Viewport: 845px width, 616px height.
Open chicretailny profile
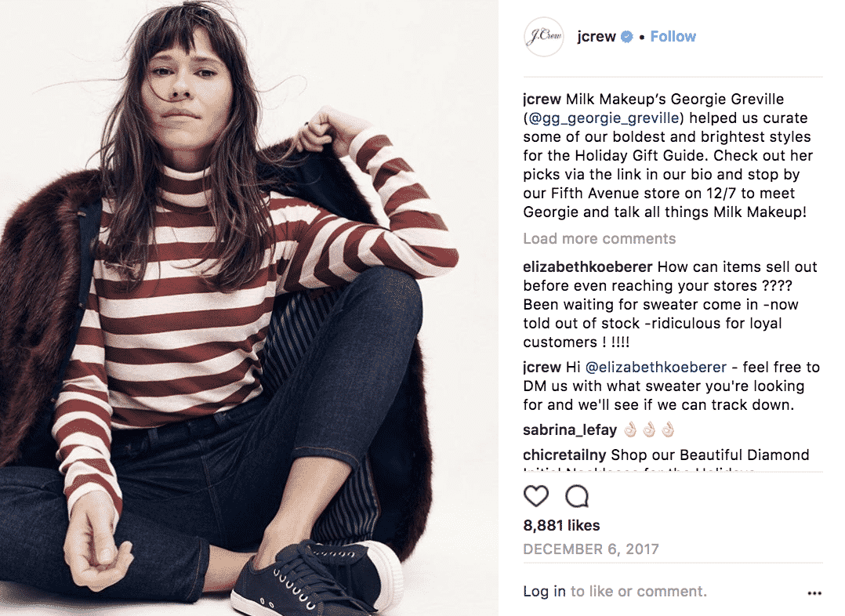click(564, 455)
